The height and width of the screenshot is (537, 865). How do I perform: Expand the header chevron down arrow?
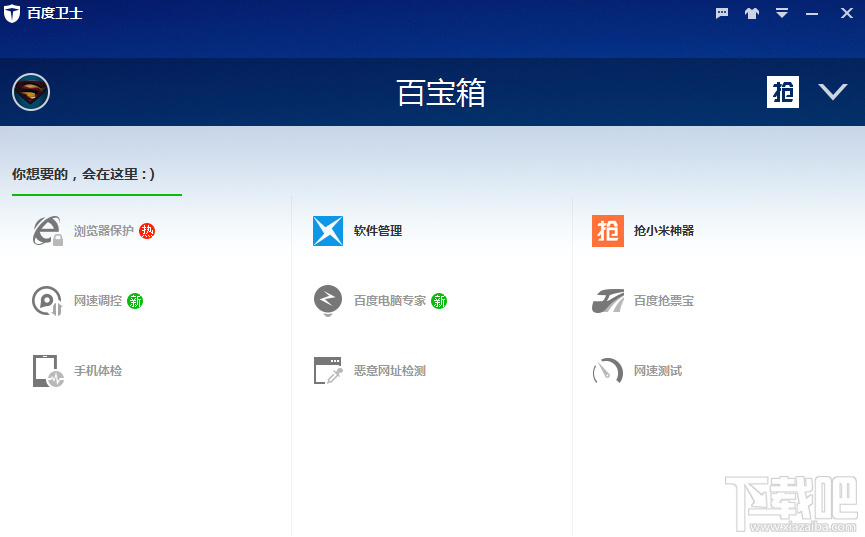pos(832,92)
